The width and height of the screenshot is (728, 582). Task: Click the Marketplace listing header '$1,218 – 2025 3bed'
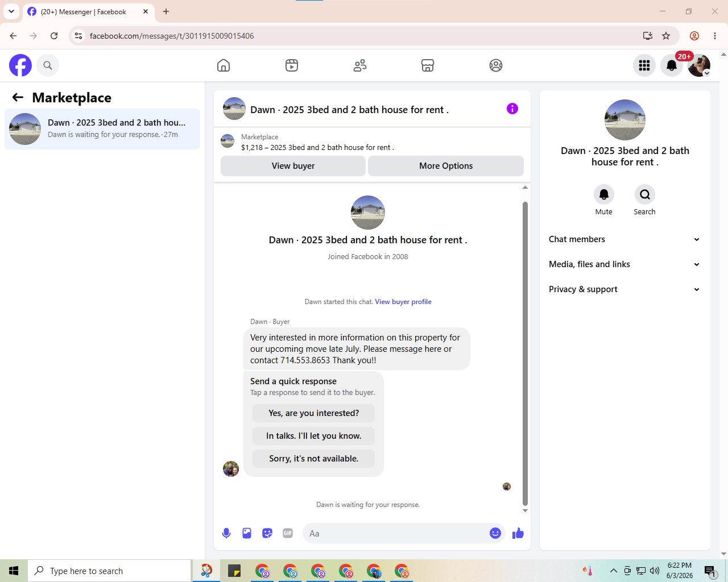point(317,147)
